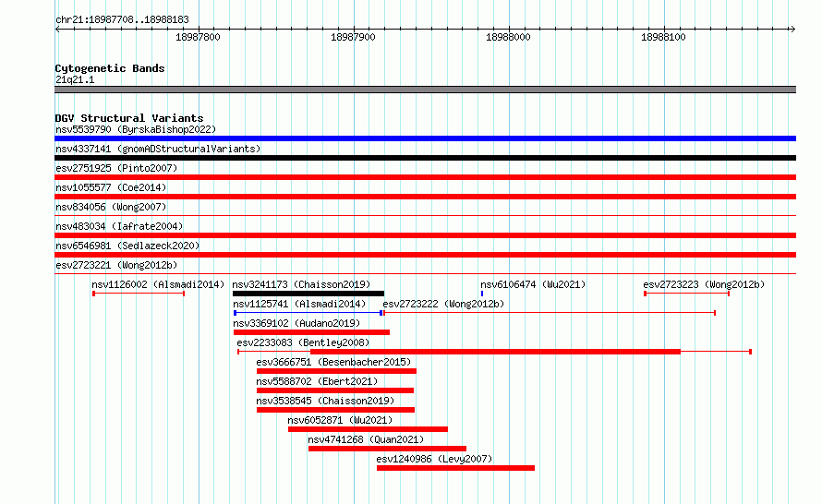Click the ruler's left arrow end

point(57,30)
